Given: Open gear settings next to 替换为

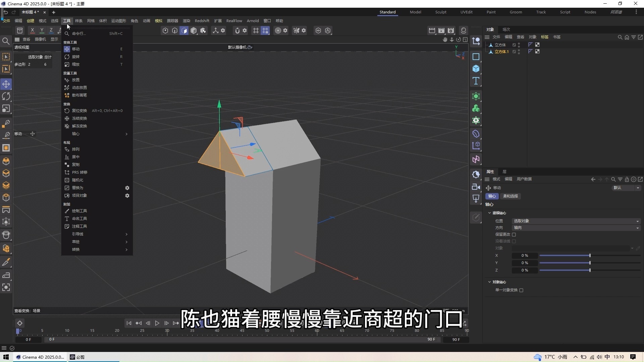Looking at the screenshot, I should (127, 188).
